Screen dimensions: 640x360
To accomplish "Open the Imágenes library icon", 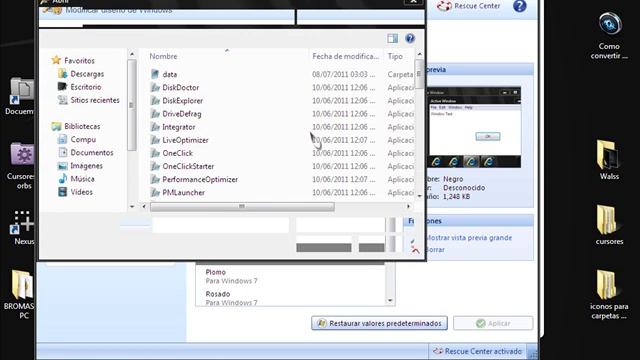I will tap(62, 166).
